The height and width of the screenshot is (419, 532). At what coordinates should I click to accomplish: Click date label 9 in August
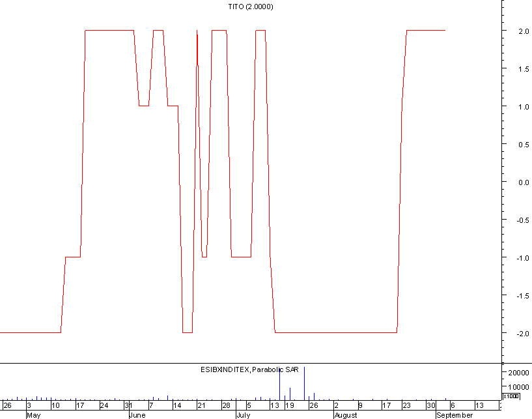[x=361, y=405]
